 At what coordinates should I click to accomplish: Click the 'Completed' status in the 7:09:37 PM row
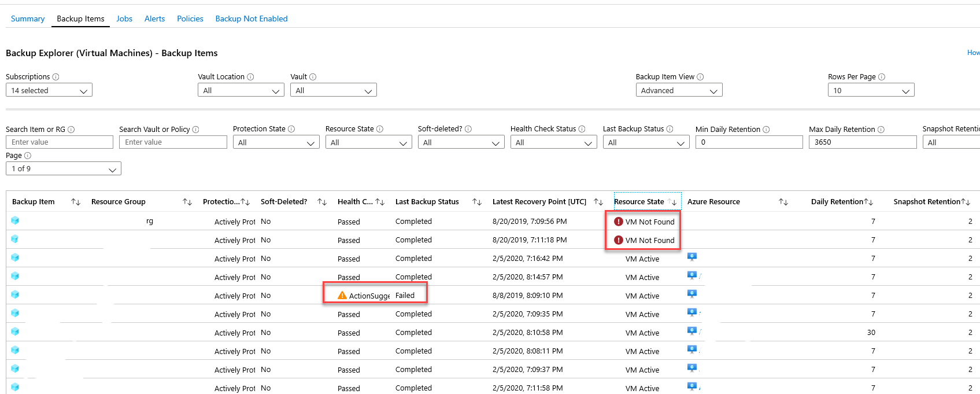click(x=413, y=369)
